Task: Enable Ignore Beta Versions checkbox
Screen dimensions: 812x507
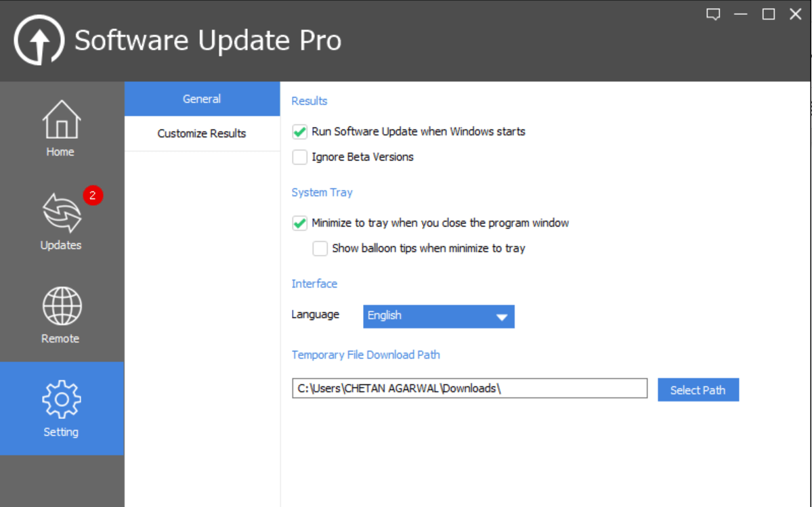Action: click(x=299, y=157)
